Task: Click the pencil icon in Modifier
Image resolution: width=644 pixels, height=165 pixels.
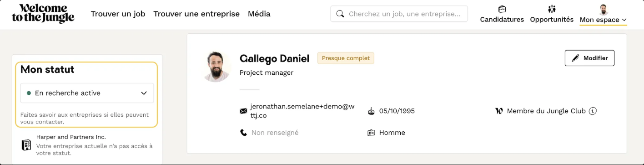Action: pos(575,58)
